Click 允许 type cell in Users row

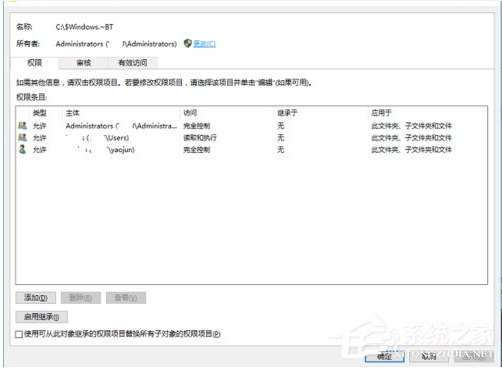(x=40, y=138)
